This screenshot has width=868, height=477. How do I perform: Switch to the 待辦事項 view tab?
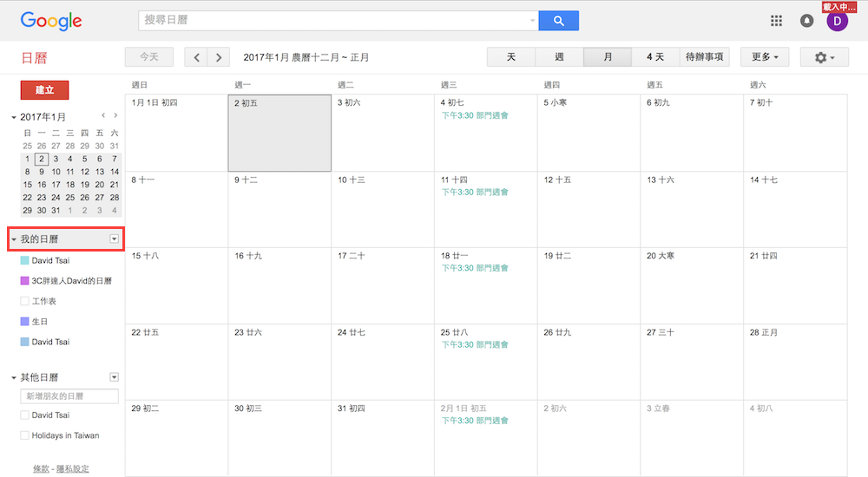click(x=704, y=57)
